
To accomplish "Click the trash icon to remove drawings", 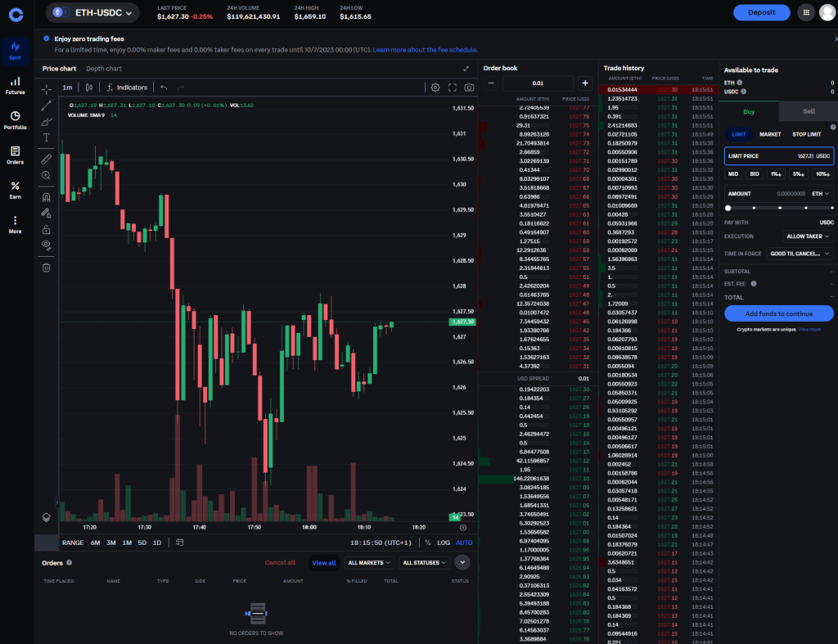I will click(46, 267).
